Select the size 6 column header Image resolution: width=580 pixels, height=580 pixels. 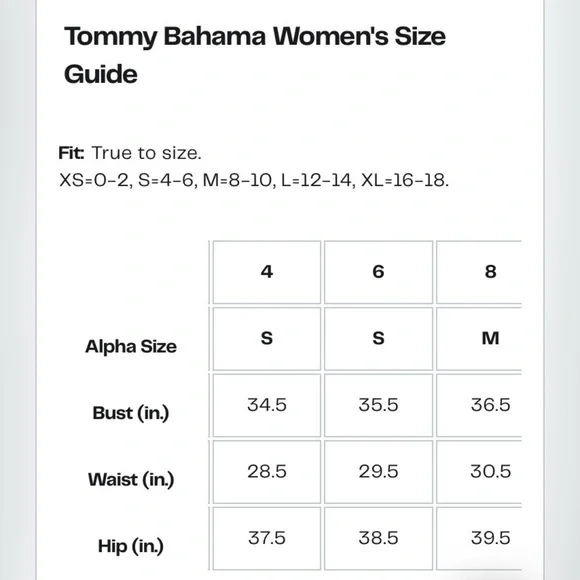[x=378, y=272]
